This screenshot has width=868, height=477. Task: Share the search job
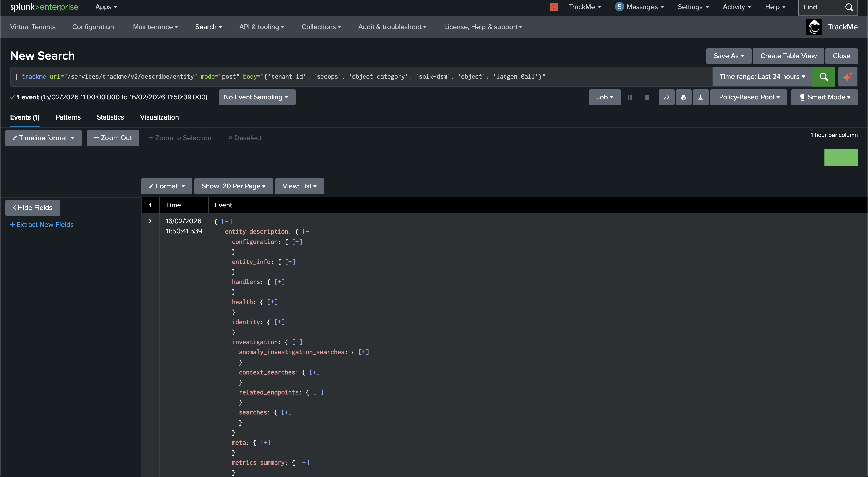[666, 98]
